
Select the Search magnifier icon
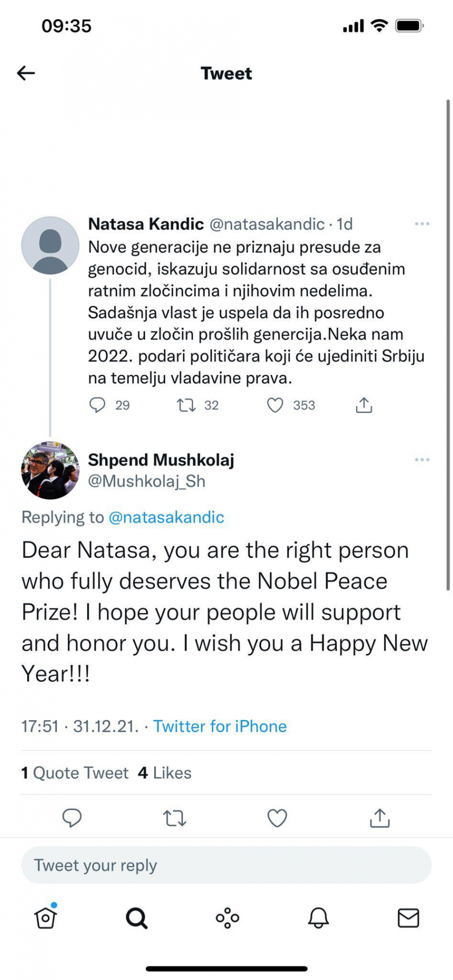[136, 918]
